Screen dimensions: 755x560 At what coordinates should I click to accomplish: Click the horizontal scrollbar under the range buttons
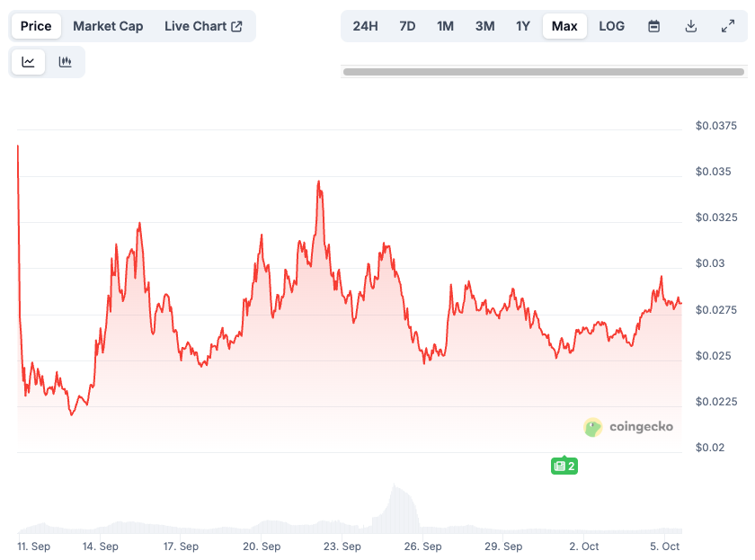543,71
